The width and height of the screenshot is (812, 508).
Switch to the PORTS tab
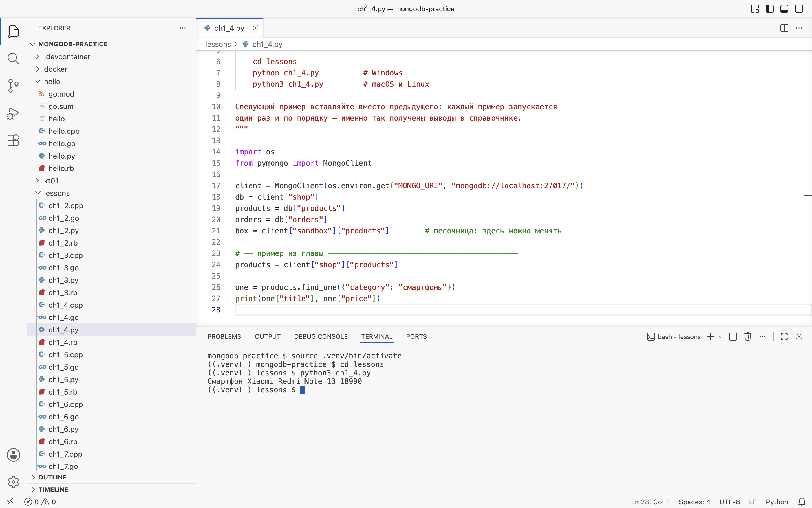coord(416,337)
